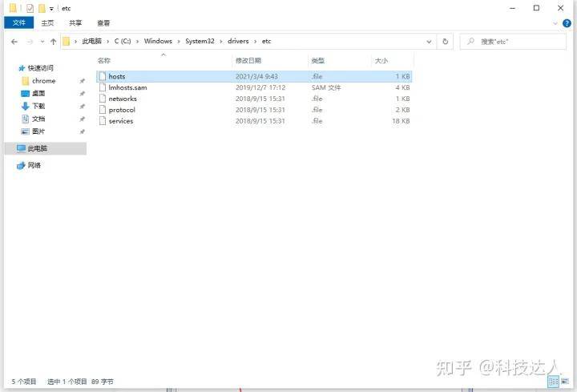577x392 pixels.
Task: Switch to details view icon in status bar
Action: tap(554, 382)
